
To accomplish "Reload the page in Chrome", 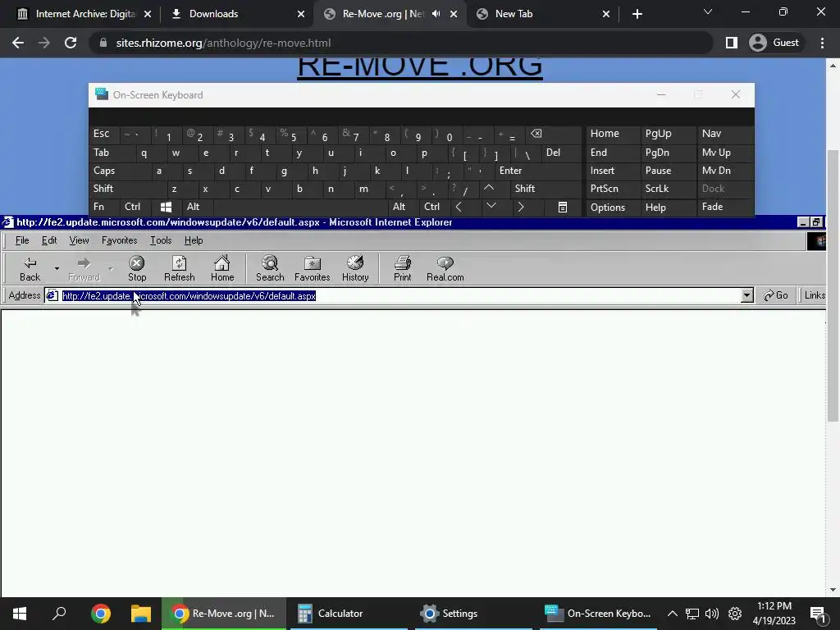I will pos(71,43).
